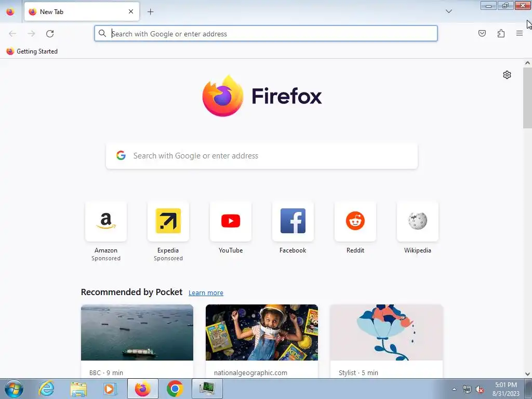Click the Google G icon
Screen dimensions: 532x399
pos(121,155)
